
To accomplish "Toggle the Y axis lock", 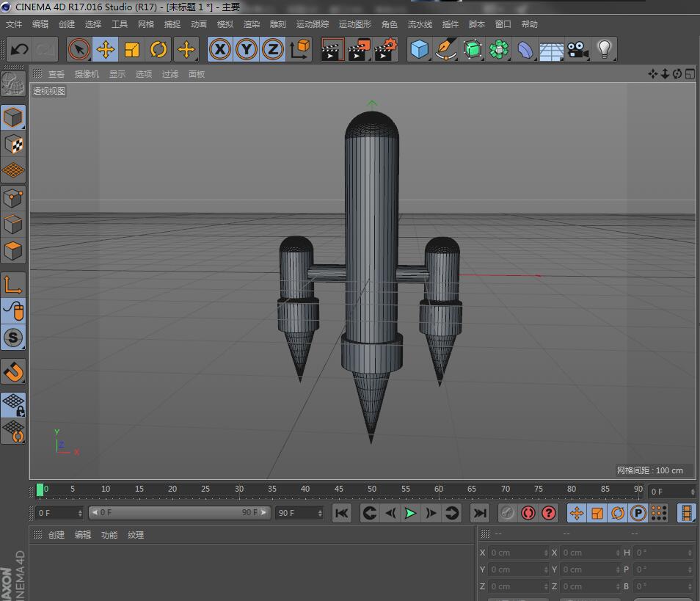I will pyautogui.click(x=247, y=50).
